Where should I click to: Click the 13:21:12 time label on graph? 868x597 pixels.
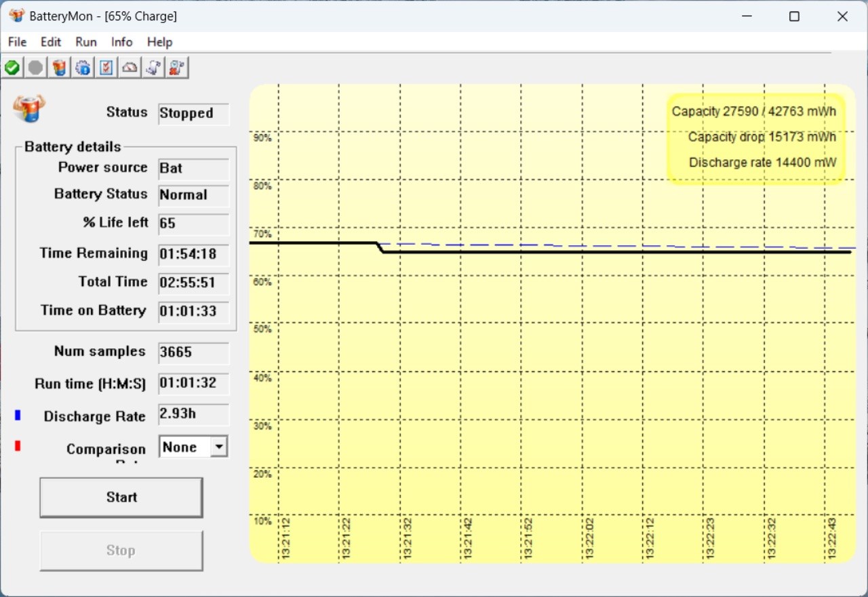285,539
